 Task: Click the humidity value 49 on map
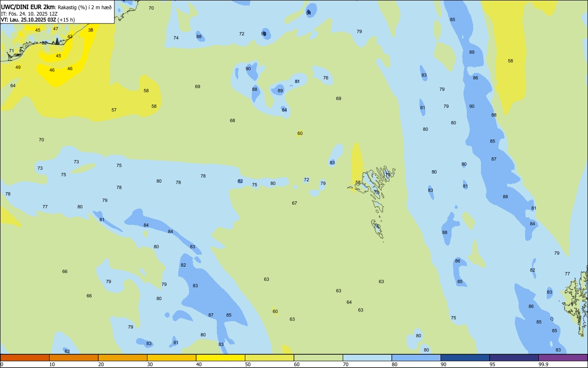coord(18,67)
